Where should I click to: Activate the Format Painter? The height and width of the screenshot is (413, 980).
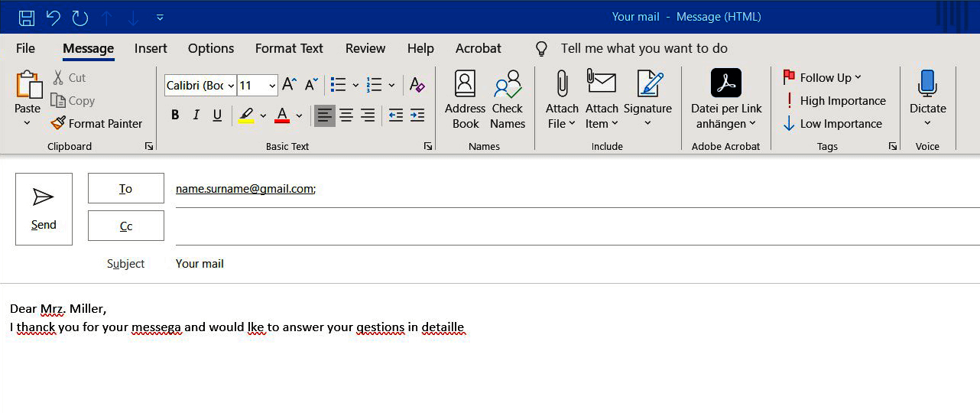tap(97, 123)
